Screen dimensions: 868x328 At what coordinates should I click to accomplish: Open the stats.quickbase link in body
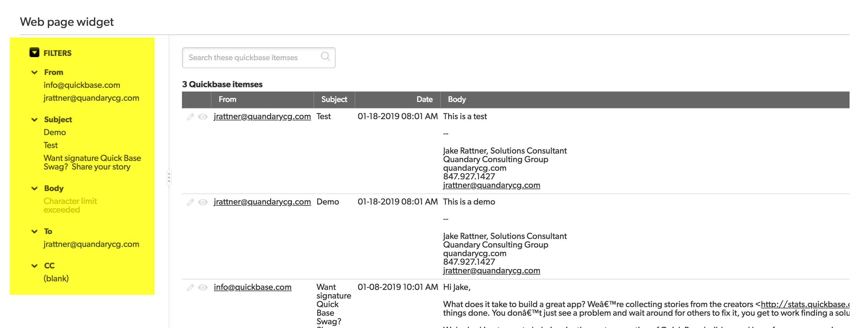[805, 304]
